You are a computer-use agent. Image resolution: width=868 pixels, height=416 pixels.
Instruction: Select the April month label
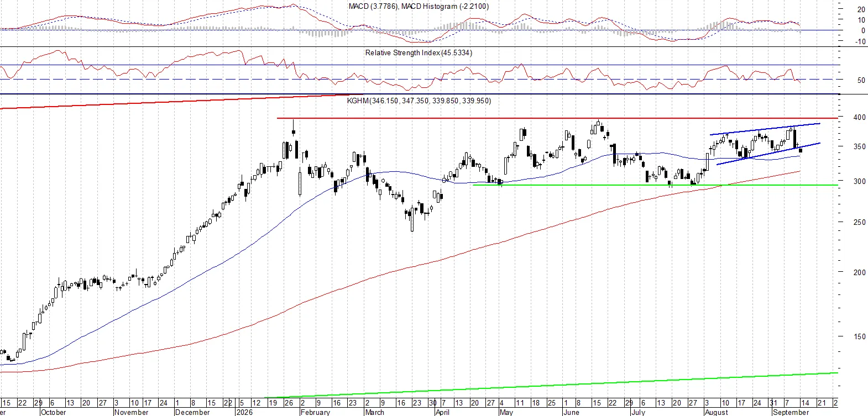coord(443,412)
